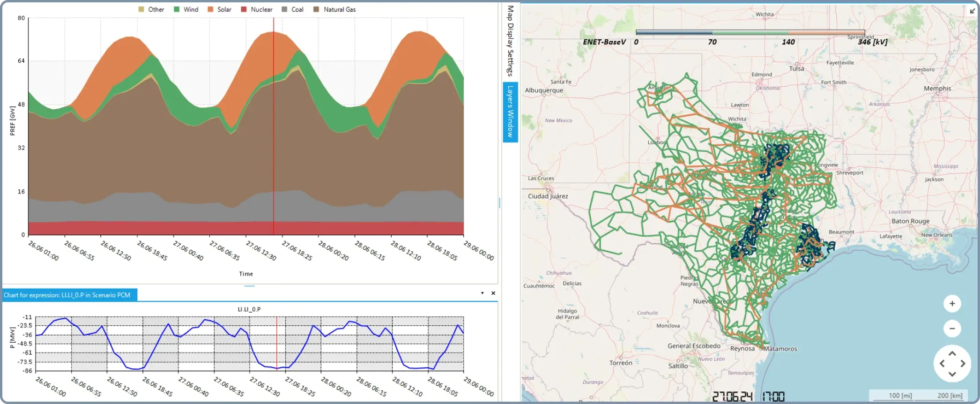980x404 pixels.
Task: Click the ENET-BaseV voltage color scale bar
Action: pos(750,32)
